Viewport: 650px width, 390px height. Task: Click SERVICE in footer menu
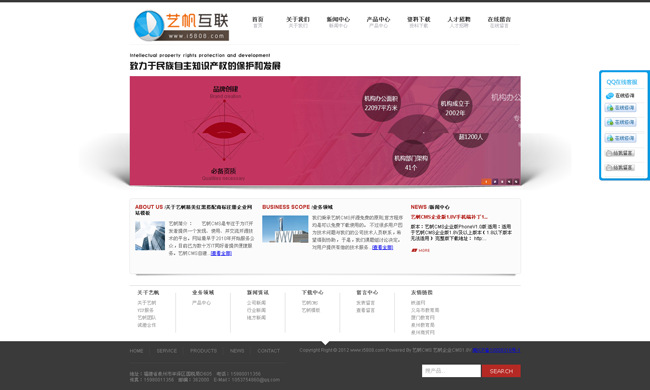coord(167,351)
